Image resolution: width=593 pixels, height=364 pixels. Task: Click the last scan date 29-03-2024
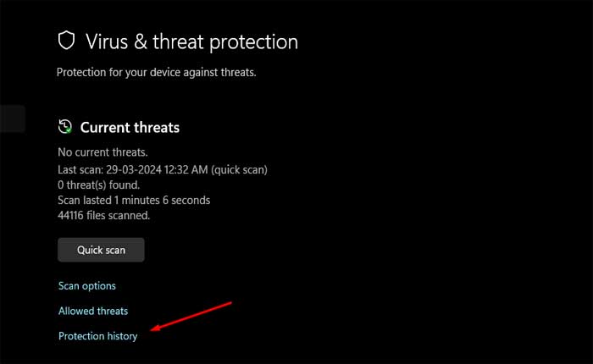[x=136, y=169]
